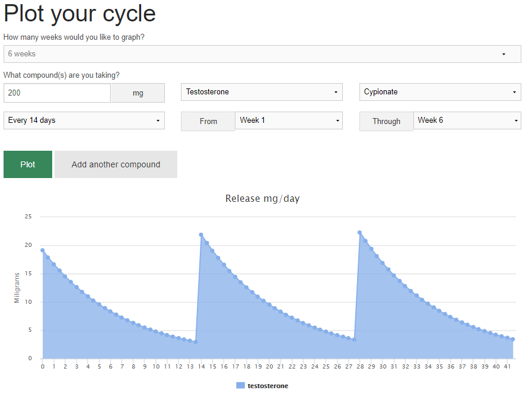Expand the Cypionate ester dropdown

(x=440, y=92)
